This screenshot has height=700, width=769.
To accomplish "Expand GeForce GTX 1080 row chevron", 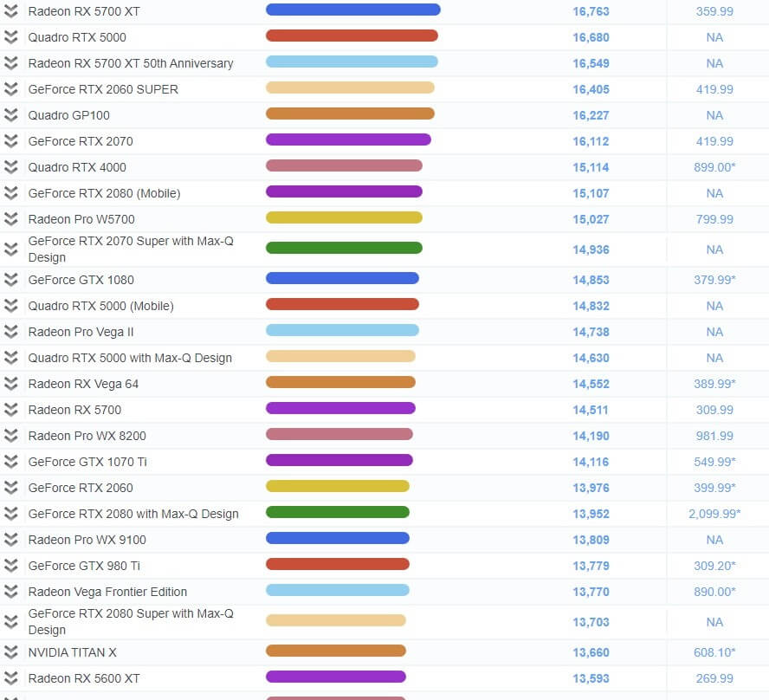I will (10, 280).
